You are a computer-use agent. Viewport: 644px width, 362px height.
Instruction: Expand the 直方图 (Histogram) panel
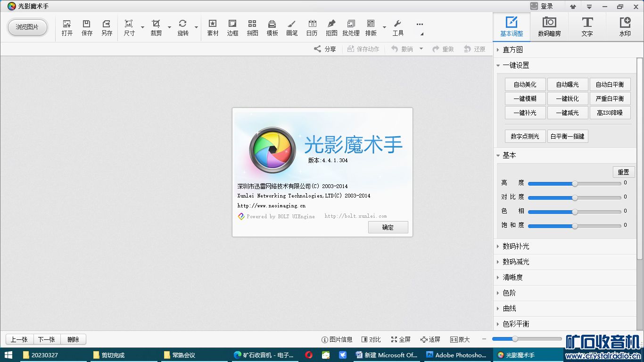(x=512, y=49)
